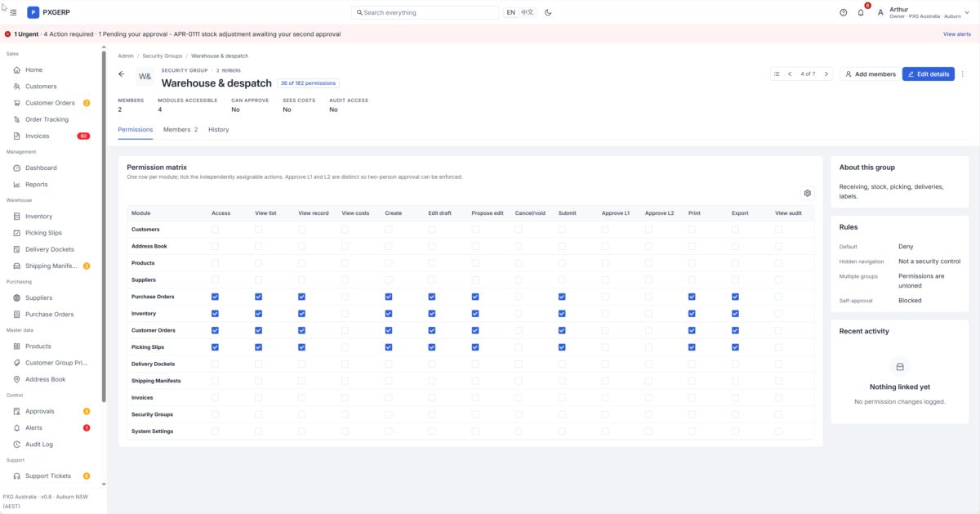Open Order Tracking in the sidebar
980x514 pixels.
[51, 119]
